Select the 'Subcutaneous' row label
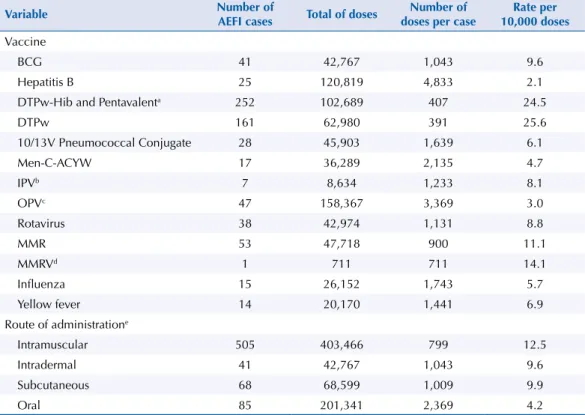Screen dimensions: 585x415 pos(53,385)
